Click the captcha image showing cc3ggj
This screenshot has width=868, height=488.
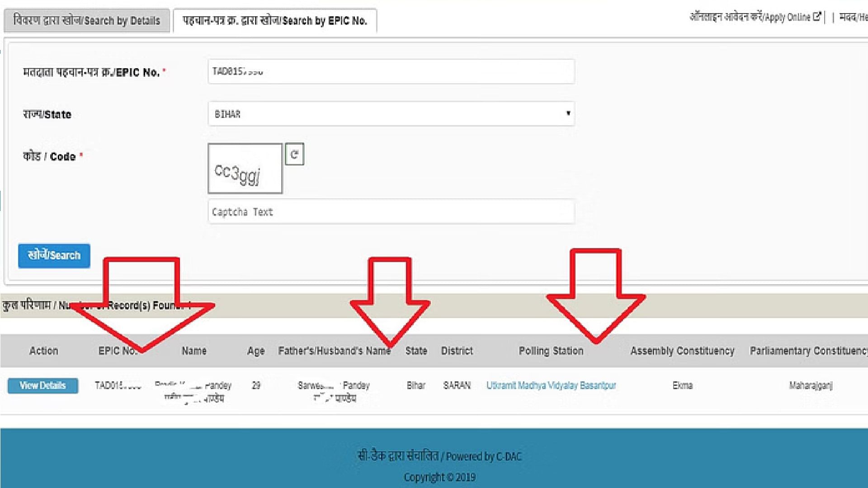[x=245, y=169]
